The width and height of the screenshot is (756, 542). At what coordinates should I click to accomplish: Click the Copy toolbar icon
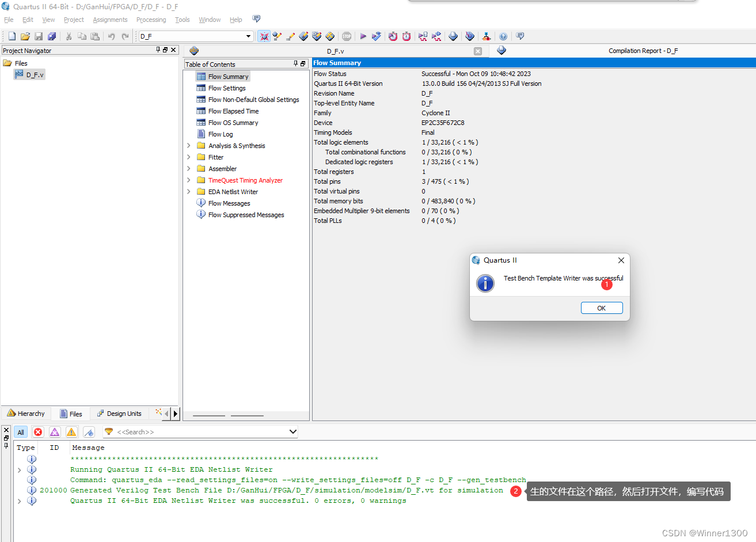(x=82, y=36)
